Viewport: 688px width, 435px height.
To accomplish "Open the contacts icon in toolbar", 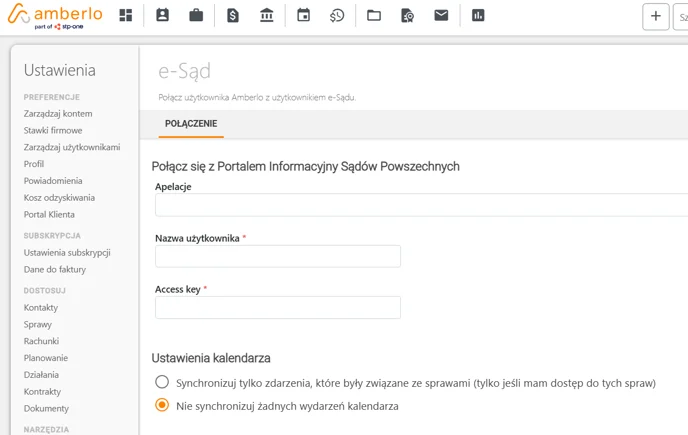I will click(162, 15).
